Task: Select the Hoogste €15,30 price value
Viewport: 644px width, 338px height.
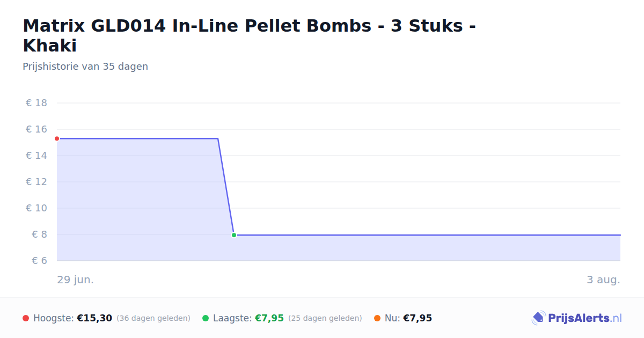Action: click(x=94, y=318)
